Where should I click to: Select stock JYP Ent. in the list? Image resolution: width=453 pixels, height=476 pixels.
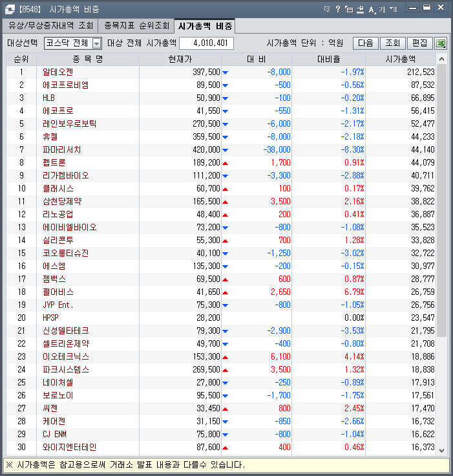pyautogui.click(x=58, y=305)
